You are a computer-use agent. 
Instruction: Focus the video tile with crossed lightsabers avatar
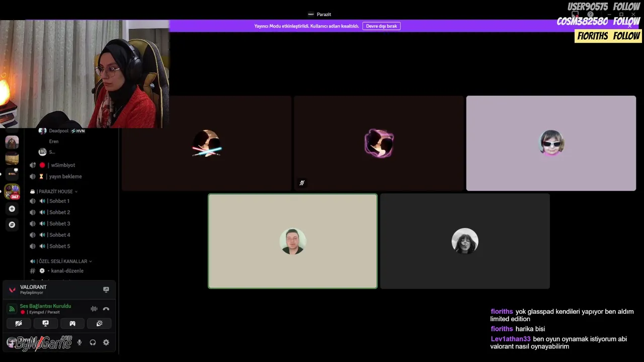(x=206, y=143)
